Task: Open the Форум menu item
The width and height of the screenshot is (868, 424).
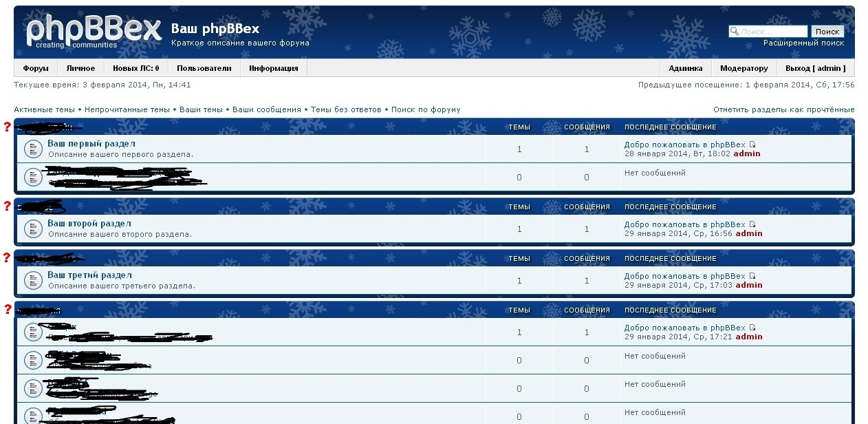Action: [36, 68]
